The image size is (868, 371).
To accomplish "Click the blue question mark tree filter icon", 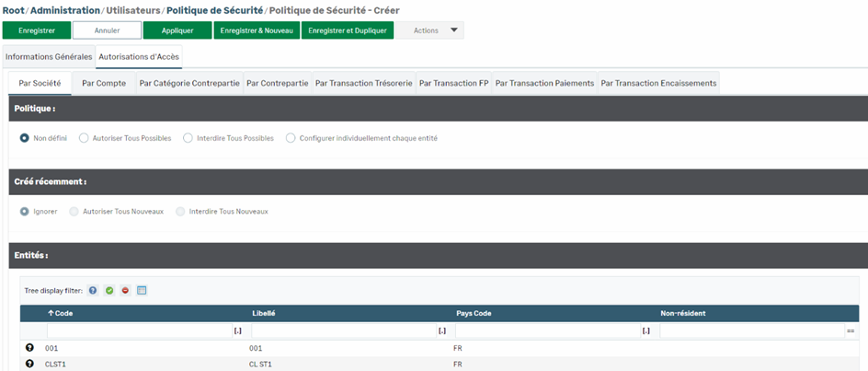I will 93,290.
